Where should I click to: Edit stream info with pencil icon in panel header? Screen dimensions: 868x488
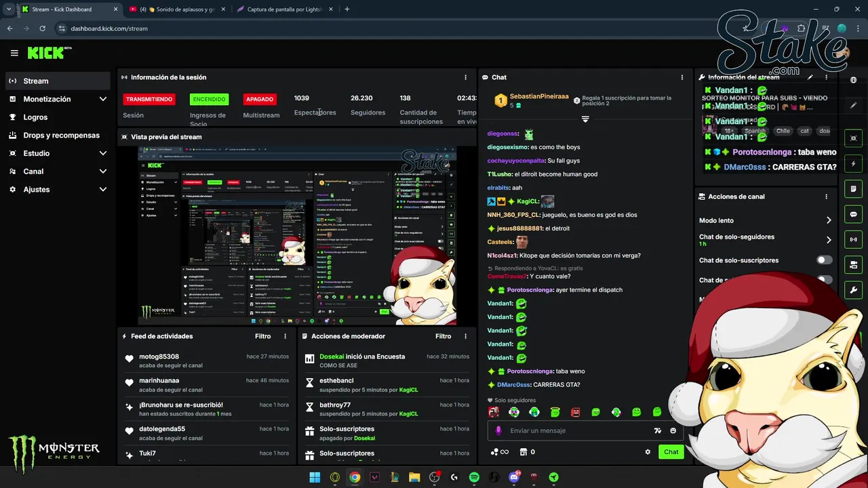pos(810,77)
